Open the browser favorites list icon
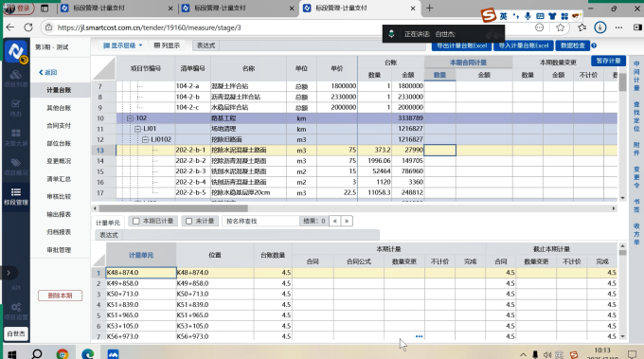The height and width of the screenshot is (359, 644). tap(581, 27)
